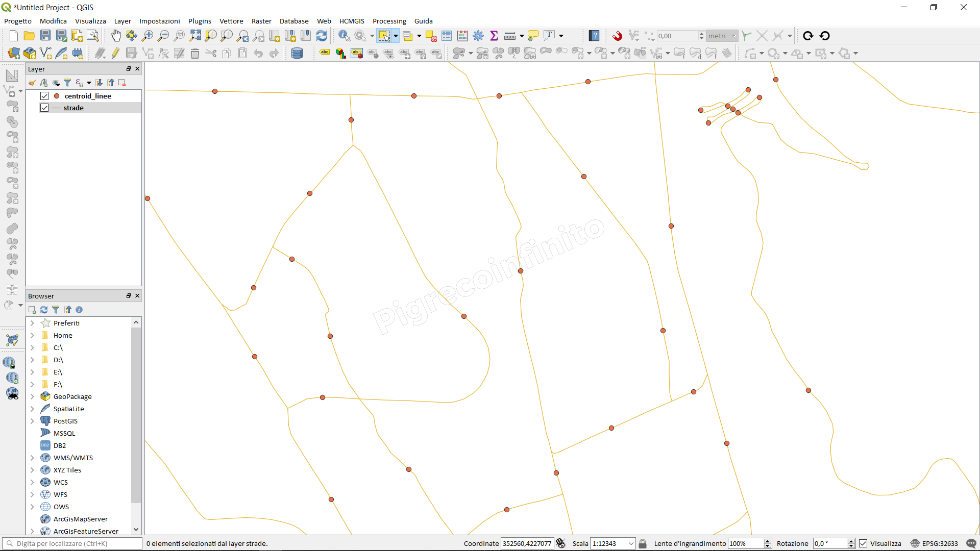This screenshot has width=980, height=551.
Task: Open the messages log speech bubble icon
Action: pyautogui.click(x=971, y=544)
